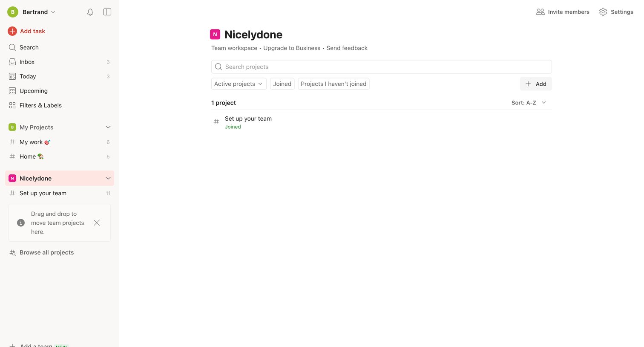This screenshot has height=347, width=644.
Task: Click the Add project button
Action: (536, 84)
